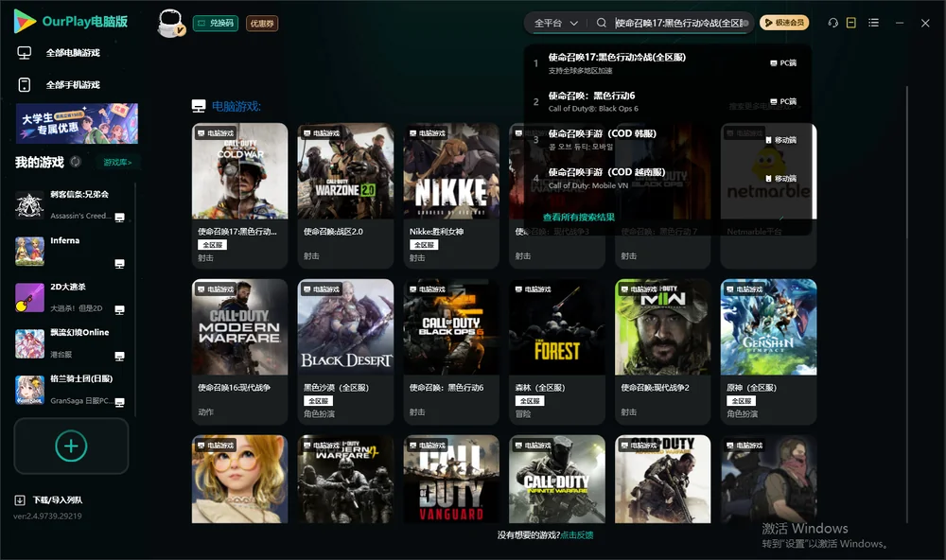Click PC端 badge on first suggestion

783,62
